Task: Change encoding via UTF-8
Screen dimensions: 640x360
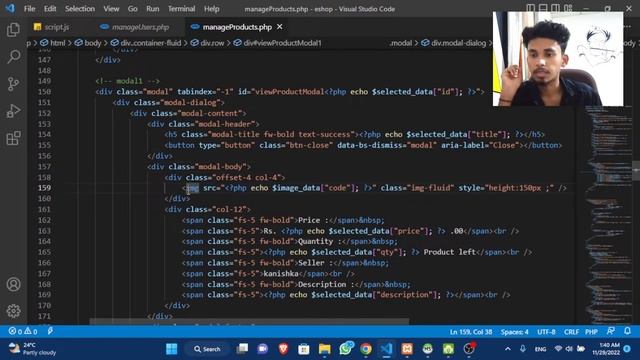Action: pos(546,332)
